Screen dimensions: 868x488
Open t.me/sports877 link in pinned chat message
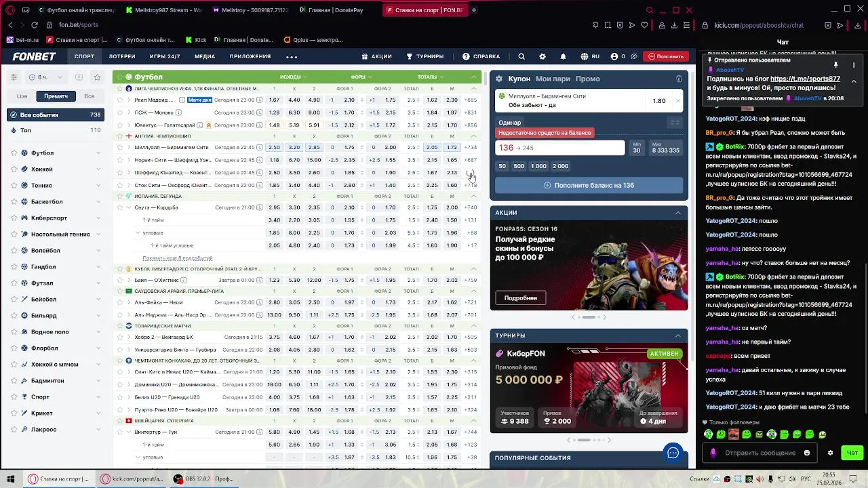(805, 79)
